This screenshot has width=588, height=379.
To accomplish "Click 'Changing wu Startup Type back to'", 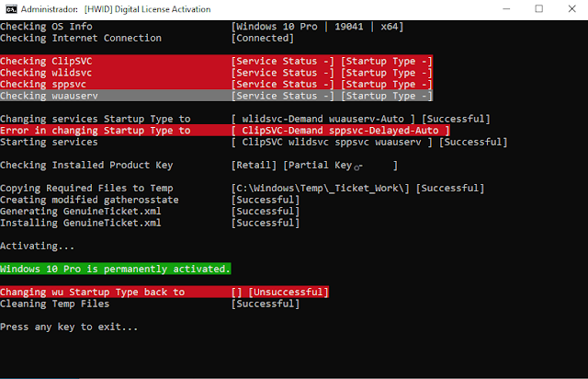I will point(92,293).
